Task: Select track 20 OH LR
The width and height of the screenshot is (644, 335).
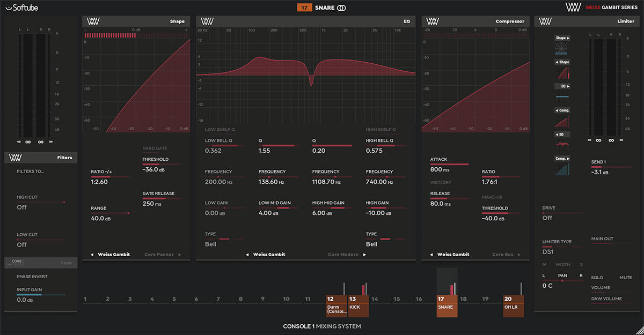Action: point(514,306)
